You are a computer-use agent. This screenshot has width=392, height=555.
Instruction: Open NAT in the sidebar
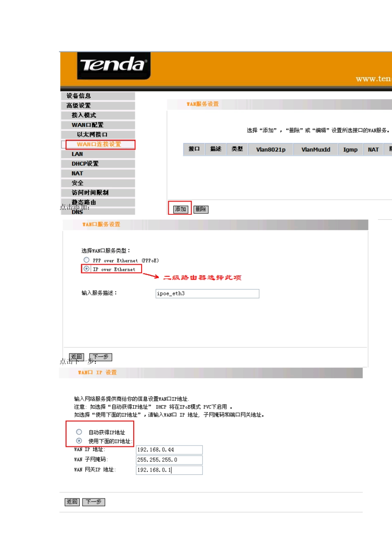pos(98,173)
